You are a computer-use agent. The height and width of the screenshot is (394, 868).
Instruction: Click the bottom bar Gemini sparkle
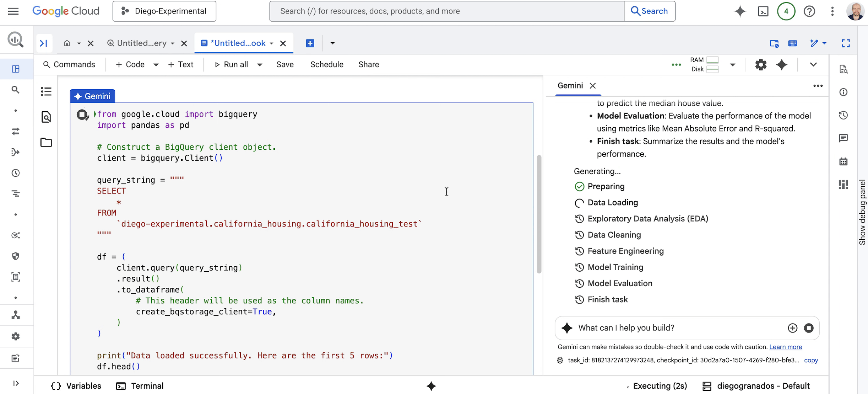[431, 386]
